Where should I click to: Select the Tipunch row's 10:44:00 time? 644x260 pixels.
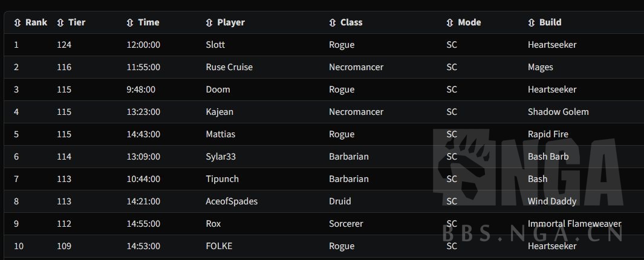(143, 179)
